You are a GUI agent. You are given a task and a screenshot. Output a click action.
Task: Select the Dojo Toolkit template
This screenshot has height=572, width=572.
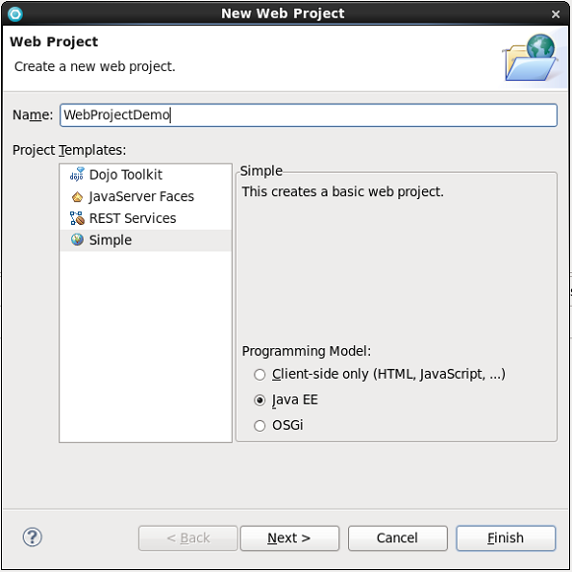146,175
